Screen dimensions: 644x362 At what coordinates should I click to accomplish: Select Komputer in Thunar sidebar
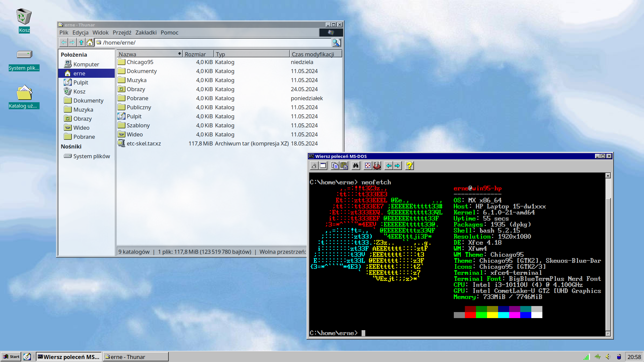click(x=86, y=64)
